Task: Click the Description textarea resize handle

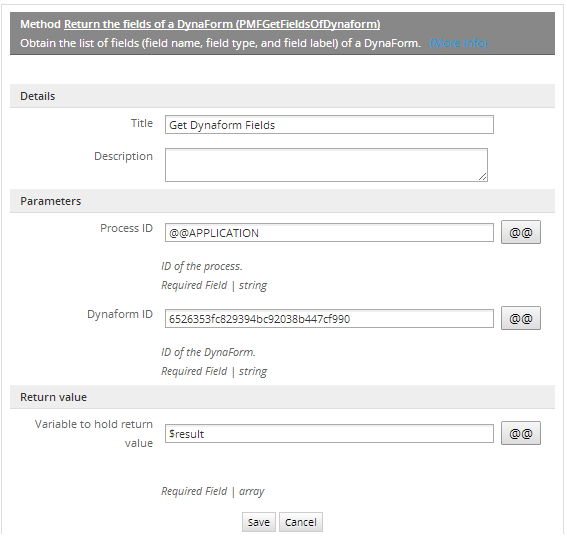Action: pos(482,176)
